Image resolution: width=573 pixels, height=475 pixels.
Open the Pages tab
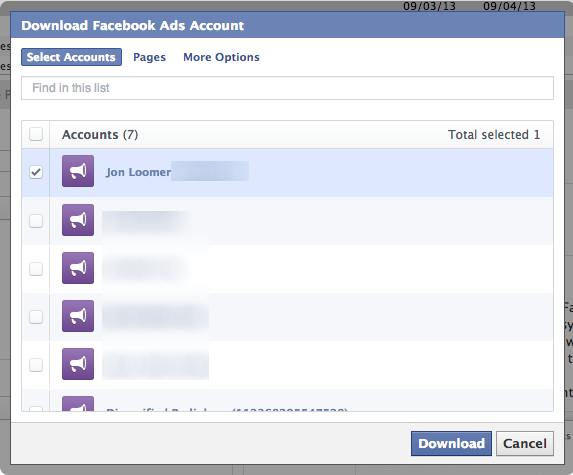click(x=149, y=57)
